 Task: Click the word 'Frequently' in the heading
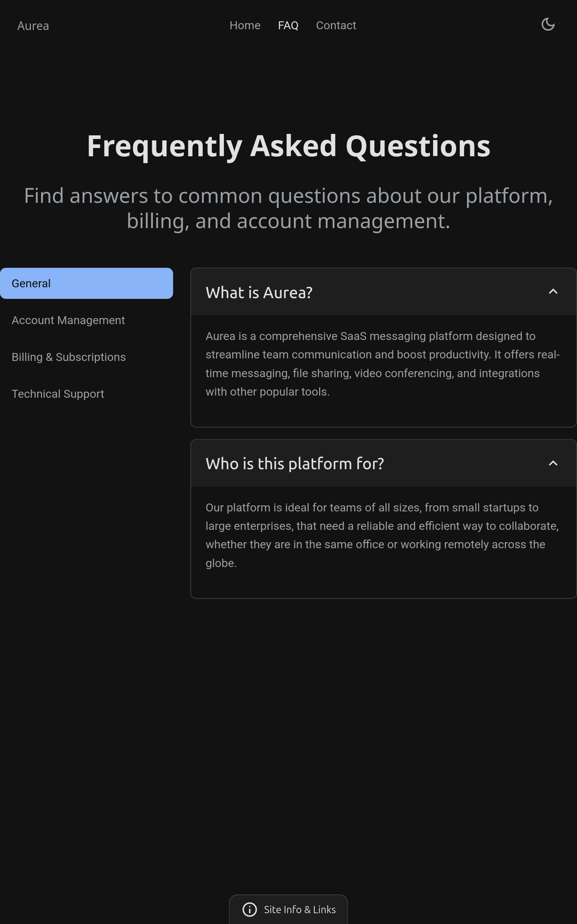click(164, 146)
